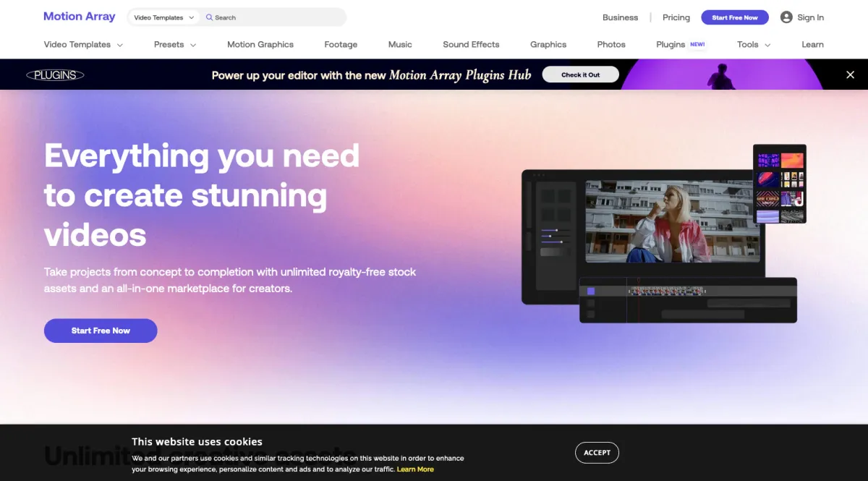This screenshot has width=868, height=481.
Task: Click 'This website uses cookies' heading
Action: tap(197, 441)
